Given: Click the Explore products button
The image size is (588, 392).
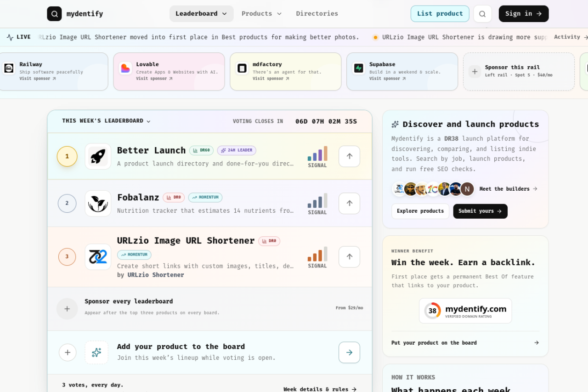Looking at the screenshot, I should pos(420,211).
